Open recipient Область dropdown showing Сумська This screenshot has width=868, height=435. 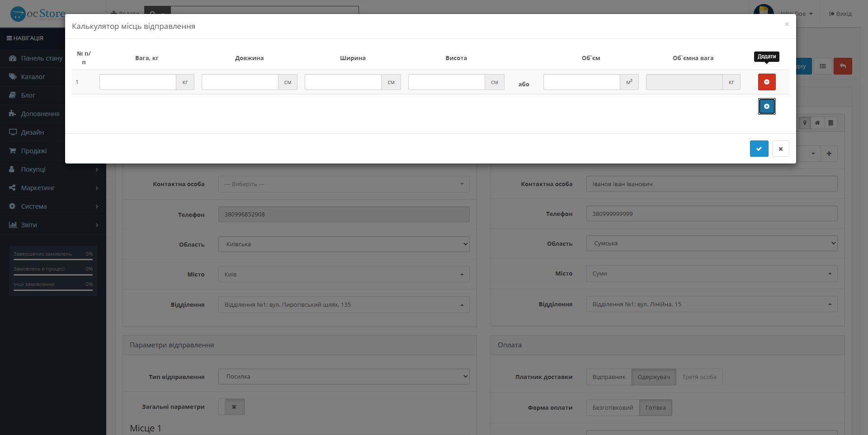point(712,243)
